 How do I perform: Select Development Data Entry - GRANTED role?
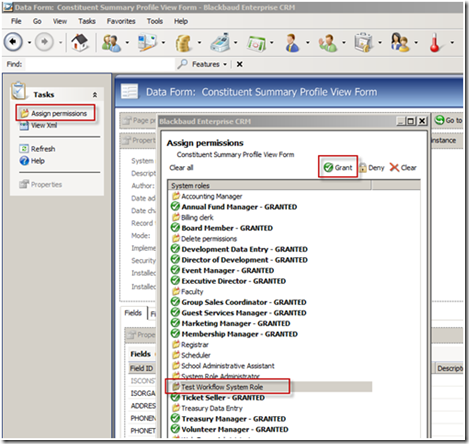tap(239, 249)
